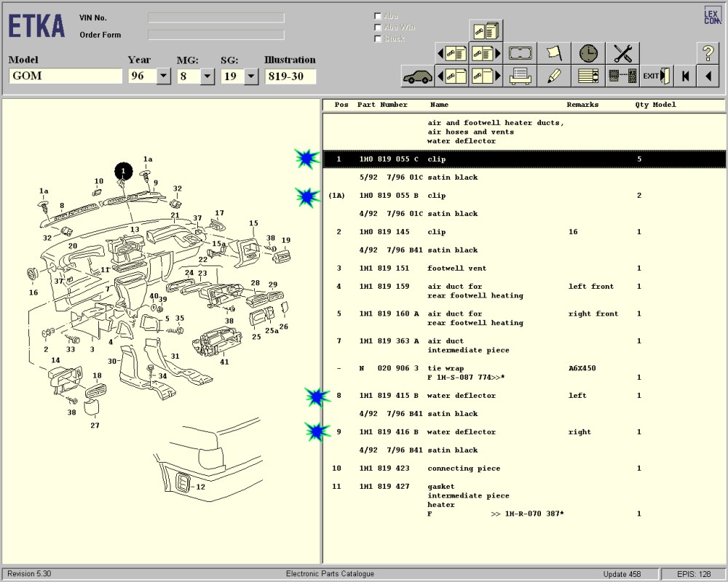The height and width of the screenshot is (582, 728).
Task: Select the right water deflector row
Action: [524, 432]
